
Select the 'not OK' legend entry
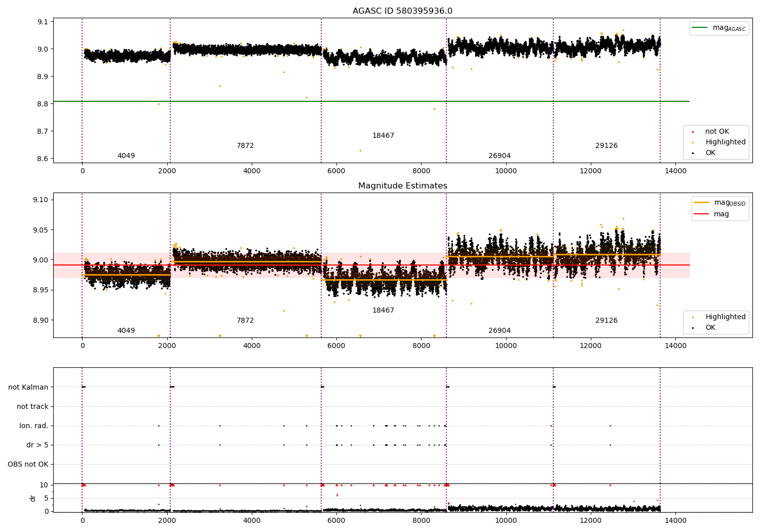(x=716, y=132)
